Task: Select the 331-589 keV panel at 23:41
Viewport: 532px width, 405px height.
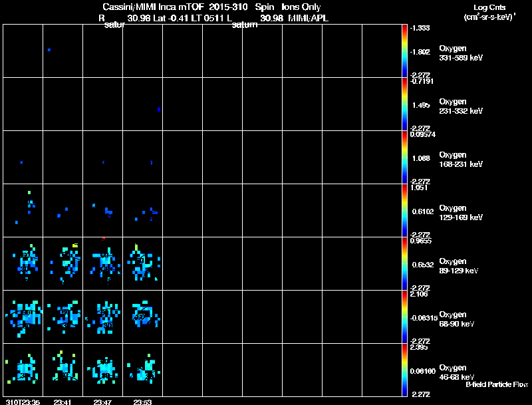Action: (x=63, y=51)
